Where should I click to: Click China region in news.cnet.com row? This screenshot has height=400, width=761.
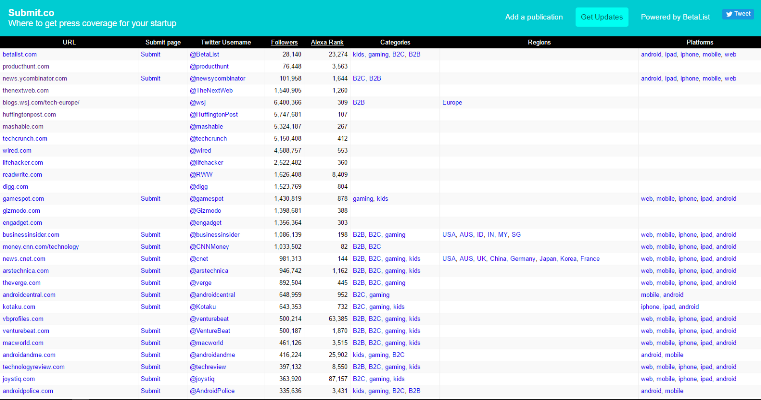[x=498, y=259]
